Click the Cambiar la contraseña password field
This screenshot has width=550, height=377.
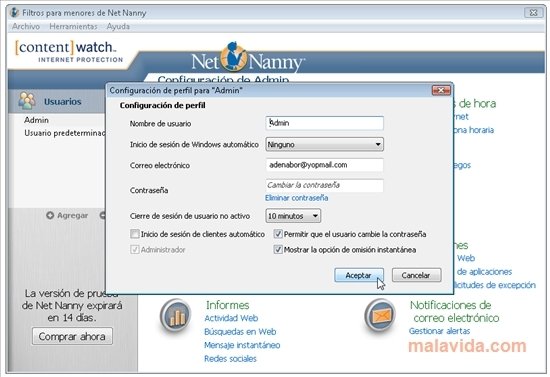coord(324,185)
